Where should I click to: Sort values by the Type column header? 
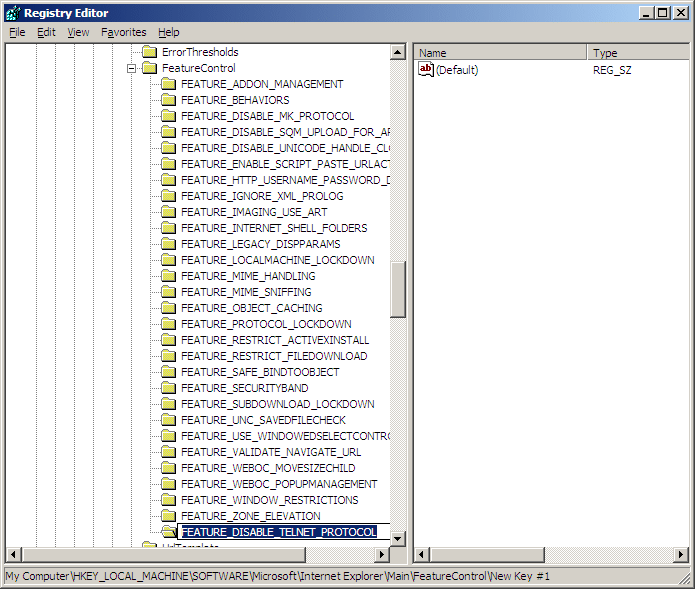pos(640,53)
